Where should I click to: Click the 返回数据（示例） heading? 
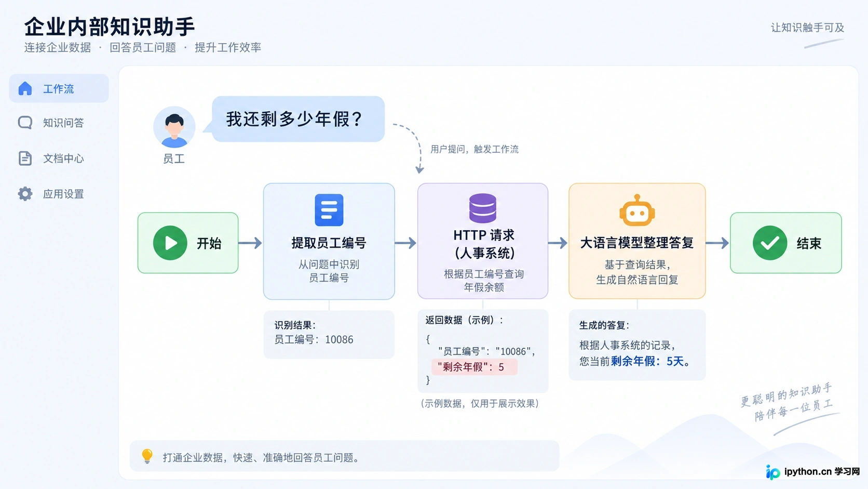pyautogui.click(x=465, y=320)
